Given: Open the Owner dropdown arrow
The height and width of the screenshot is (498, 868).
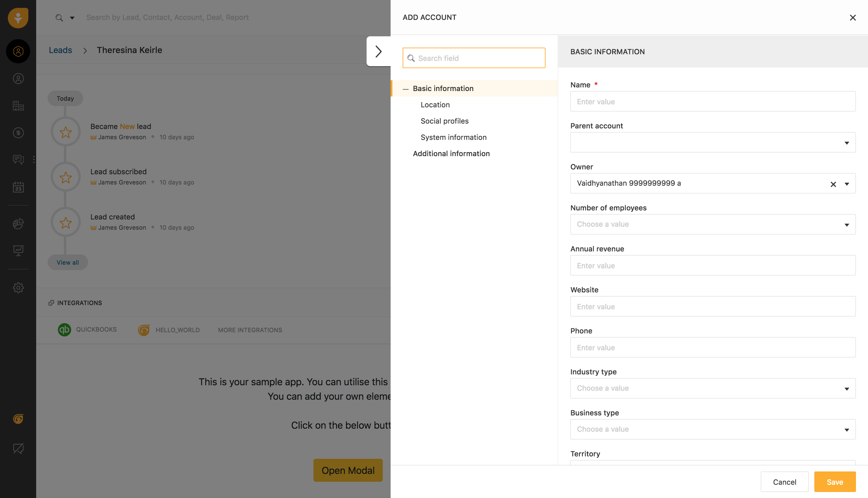Looking at the screenshot, I should point(847,184).
